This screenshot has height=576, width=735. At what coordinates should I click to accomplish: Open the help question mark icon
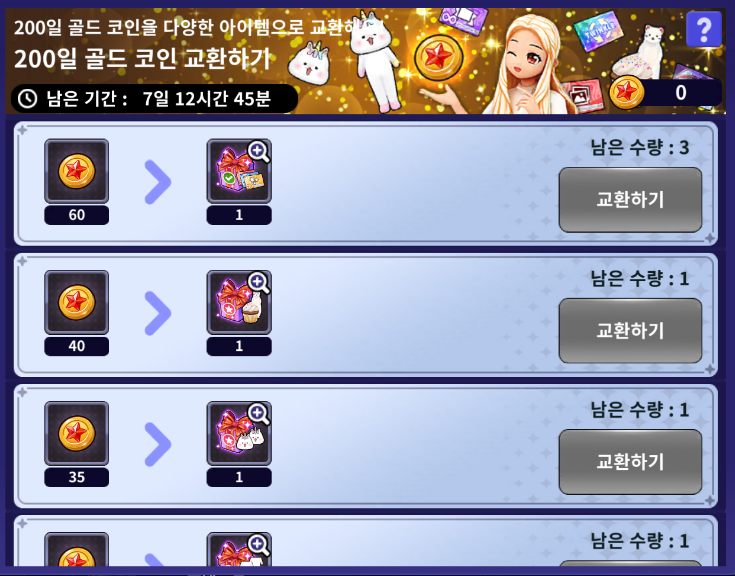click(x=704, y=29)
